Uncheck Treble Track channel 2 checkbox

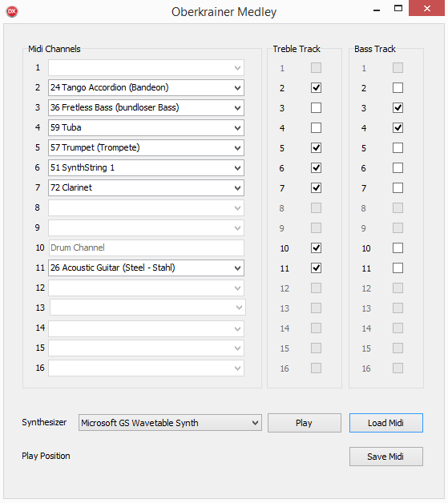tap(316, 87)
